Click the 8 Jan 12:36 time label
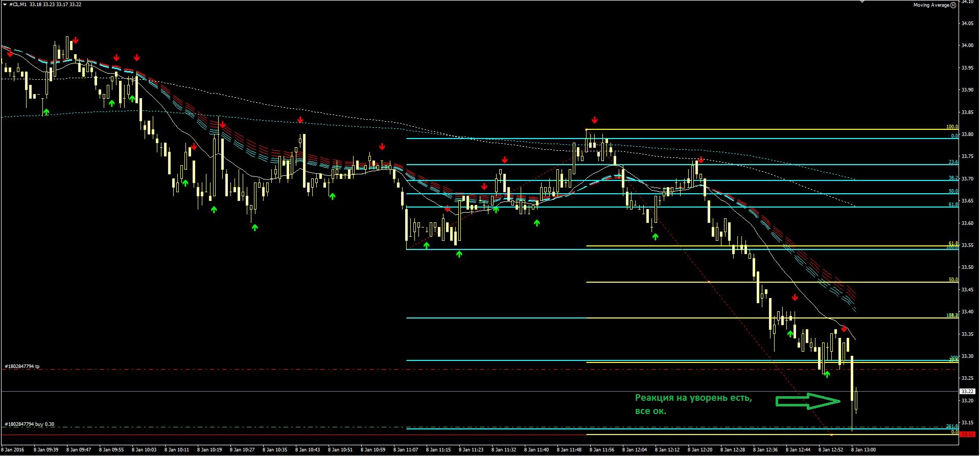980x456 pixels. [765, 450]
